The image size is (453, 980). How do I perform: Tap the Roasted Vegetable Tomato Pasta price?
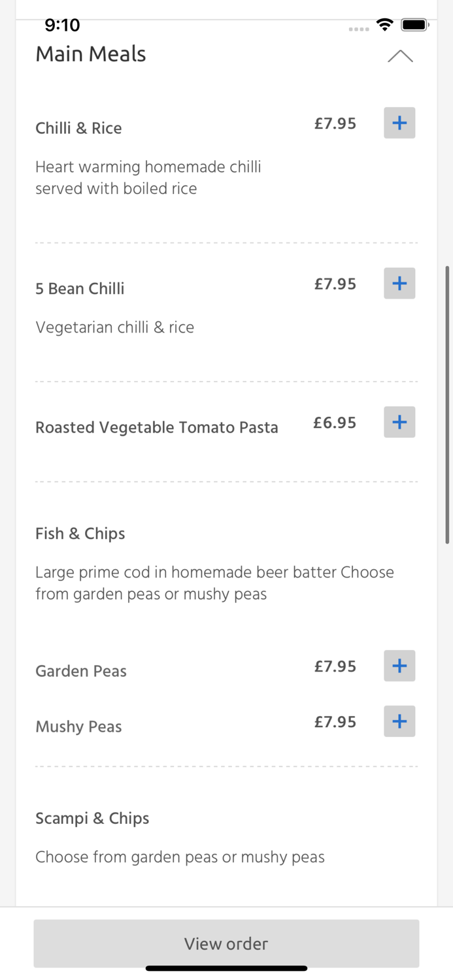(x=335, y=423)
